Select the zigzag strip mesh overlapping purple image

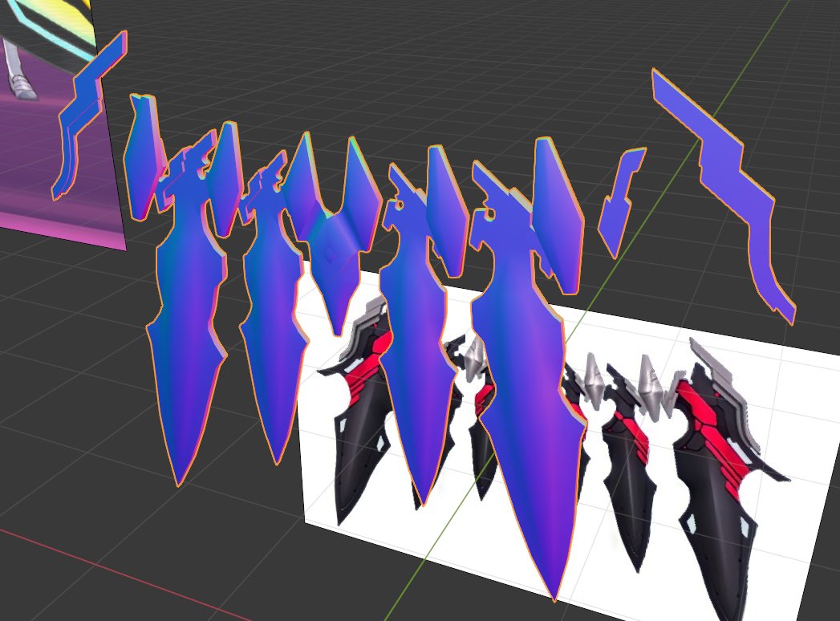click(87, 116)
